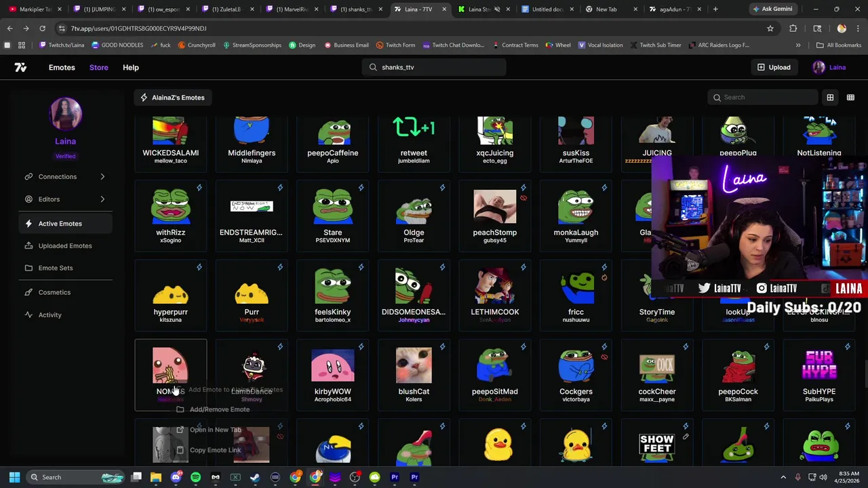Open the DIDSOMEONESA... emote thumbnail

pos(414,286)
